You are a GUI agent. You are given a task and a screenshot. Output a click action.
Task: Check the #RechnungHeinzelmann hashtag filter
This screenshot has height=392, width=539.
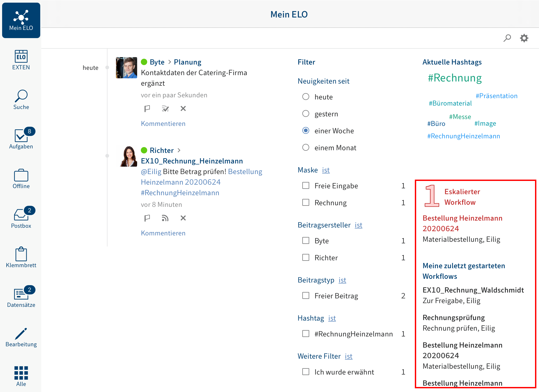[x=306, y=334]
